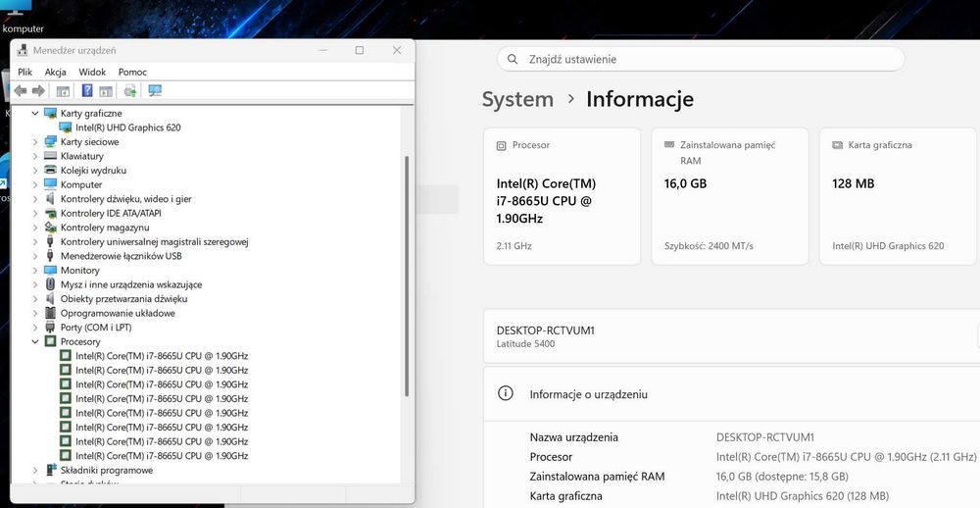This screenshot has width=980, height=508.
Task: Expand the Kolejki wydruku chevron
Action: (35, 171)
